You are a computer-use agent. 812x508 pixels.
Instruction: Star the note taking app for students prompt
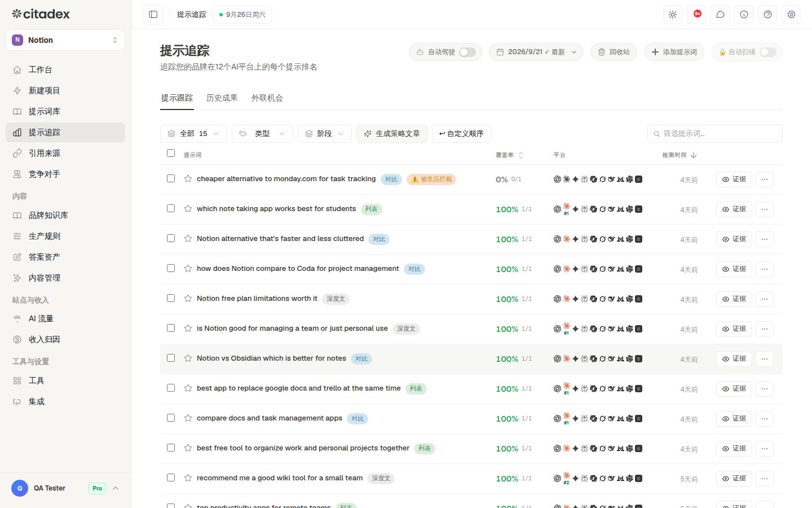click(x=188, y=209)
